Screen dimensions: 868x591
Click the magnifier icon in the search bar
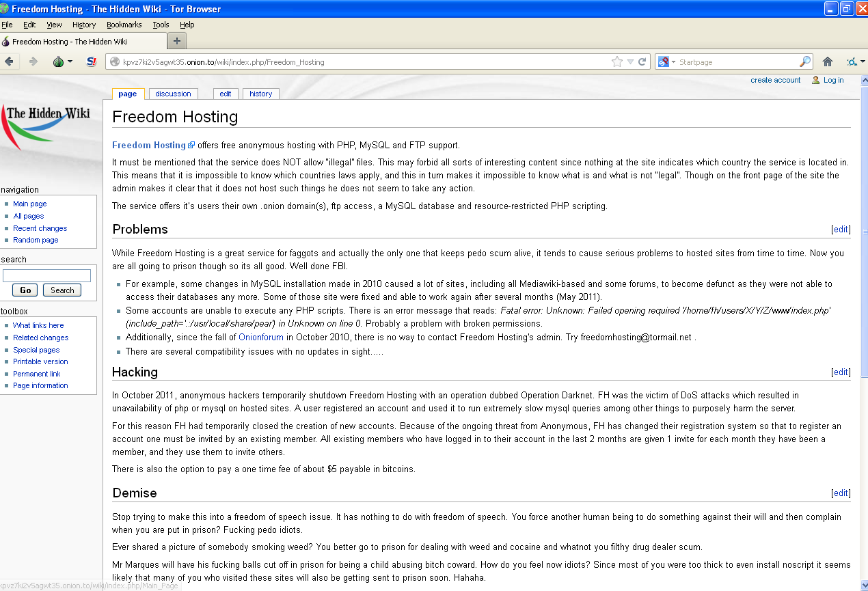pyautogui.click(x=805, y=61)
